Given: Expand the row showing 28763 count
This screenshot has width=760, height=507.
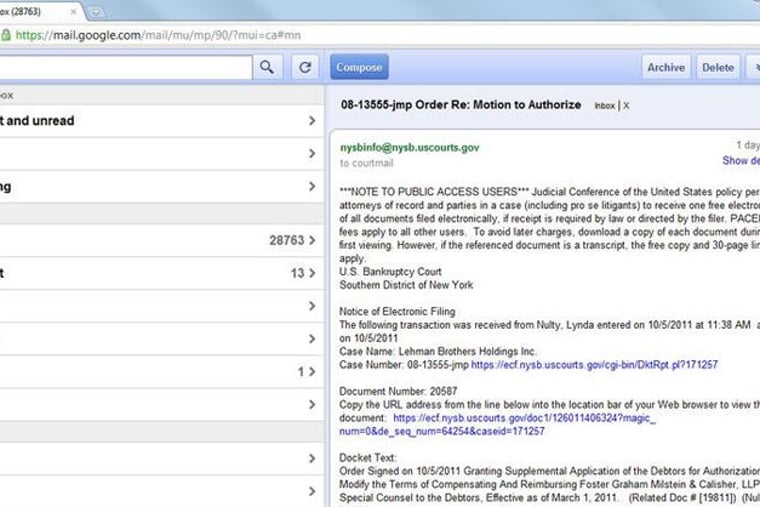Looking at the screenshot, I should click(160, 240).
